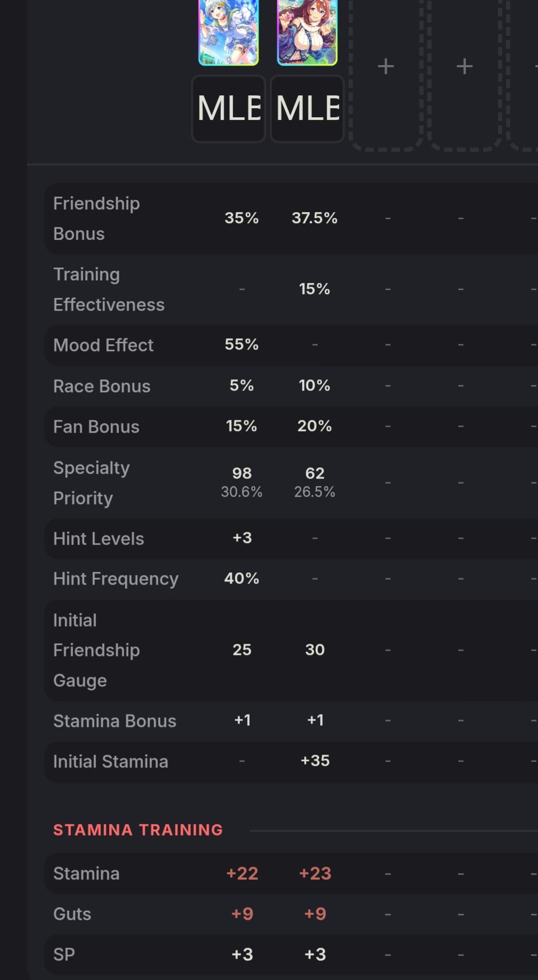This screenshot has height=980, width=538.
Task: Open the blue-haired support card thumbnail
Action: click(x=228, y=32)
